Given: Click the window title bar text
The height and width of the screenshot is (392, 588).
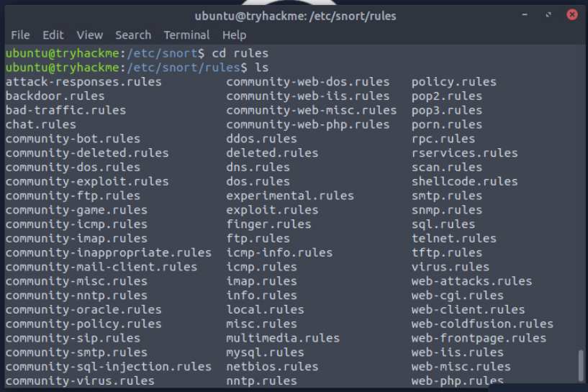Looking at the screenshot, I should click(x=295, y=16).
